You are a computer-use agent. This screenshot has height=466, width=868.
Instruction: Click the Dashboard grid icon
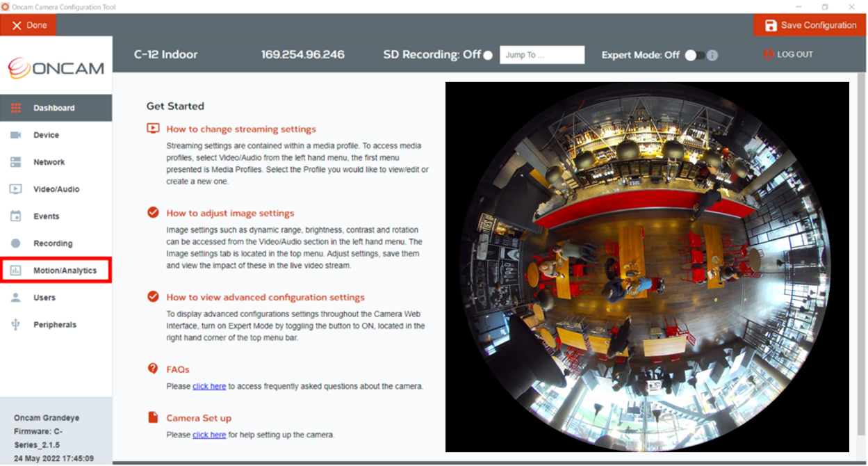point(16,108)
